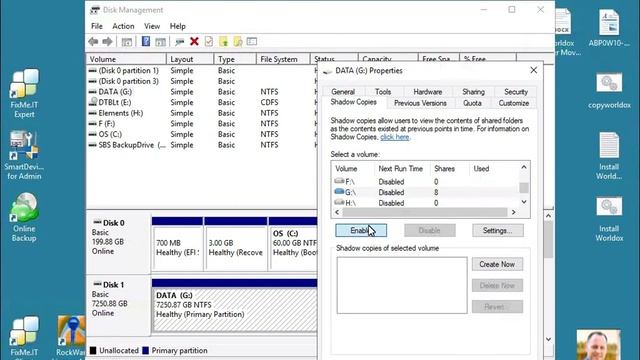
Task: Click the Back arrow in Disk Management toolbar
Action: point(93,41)
